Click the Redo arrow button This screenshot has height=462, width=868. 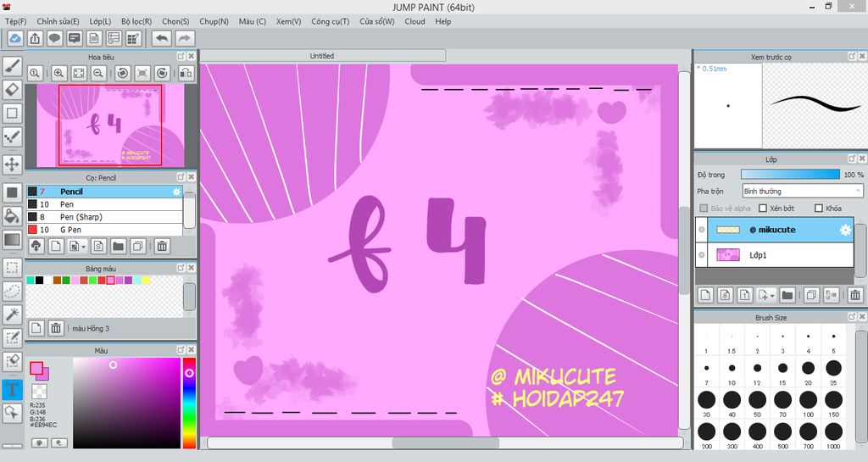coord(185,38)
